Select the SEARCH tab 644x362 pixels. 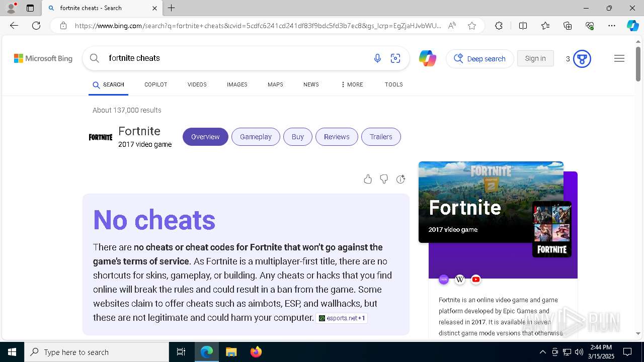pyautogui.click(x=108, y=84)
